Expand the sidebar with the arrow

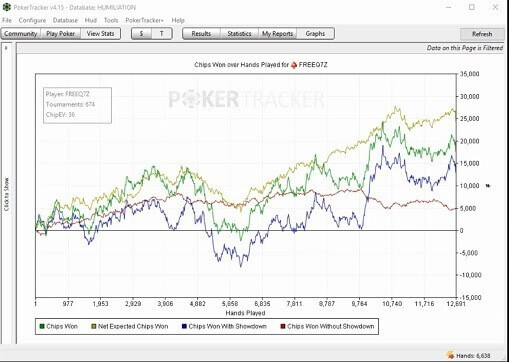point(6,48)
